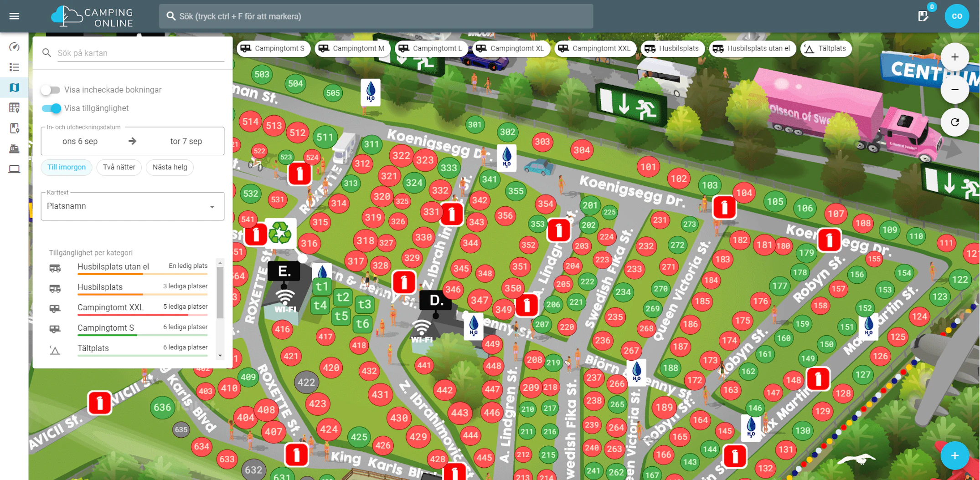Image resolution: width=980 pixels, height=480 pixels.
Task: Open check-out date tor 7 sep picker
Action: tap(186, 141)
